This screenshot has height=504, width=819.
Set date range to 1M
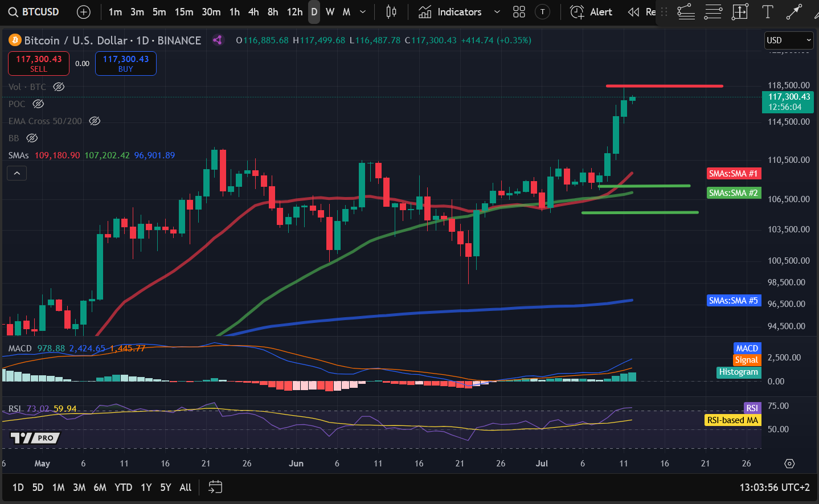tap(58, 487)
